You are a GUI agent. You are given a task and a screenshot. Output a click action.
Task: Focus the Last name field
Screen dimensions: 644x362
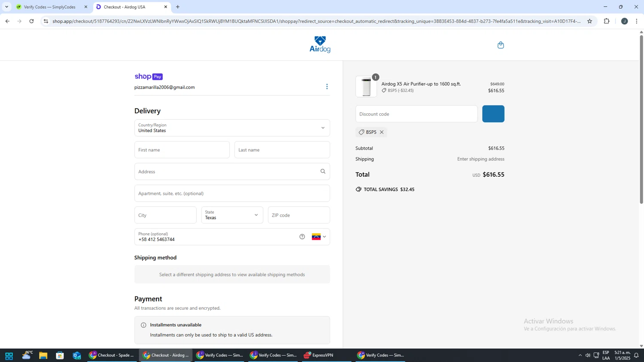coord(282,150)
